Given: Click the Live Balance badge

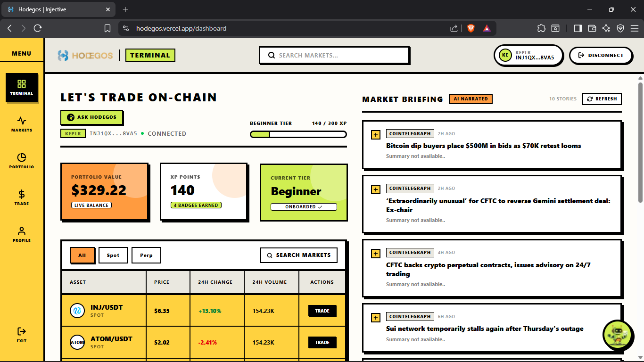Looking at the screenshot, I should [91, 205].
